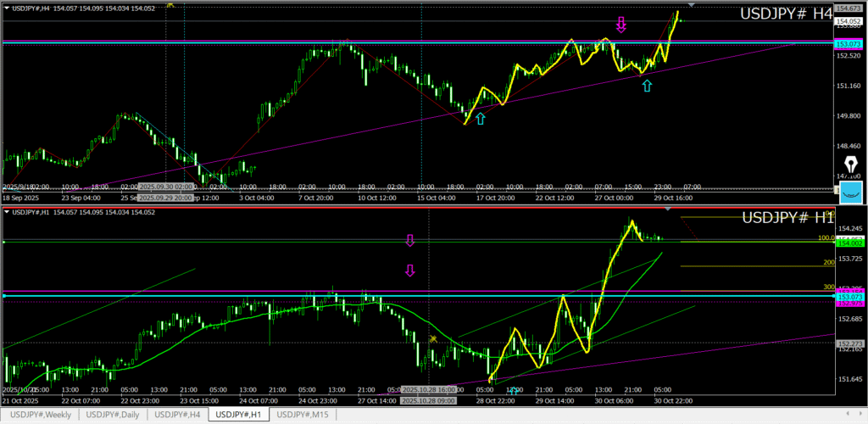Select the upper magenta down arrow on the H1 chart

tap(410, 241)
